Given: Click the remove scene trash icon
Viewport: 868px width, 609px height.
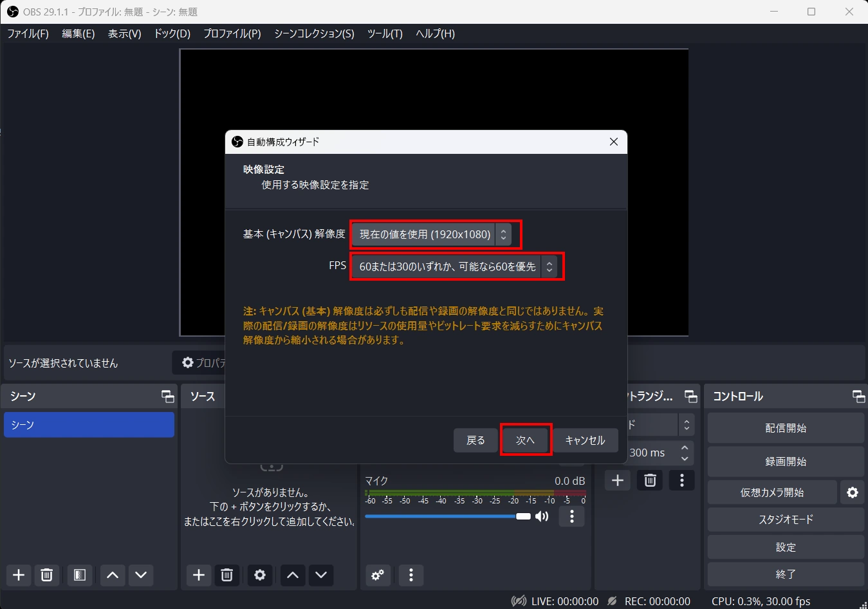Looking at the screenshot, I should (46, 575).
